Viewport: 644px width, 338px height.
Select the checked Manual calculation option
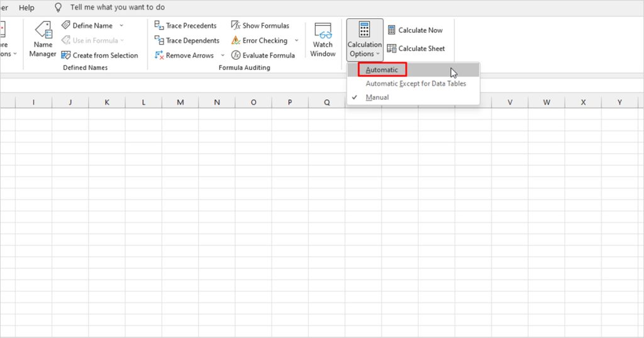click(x=413, y=97)
